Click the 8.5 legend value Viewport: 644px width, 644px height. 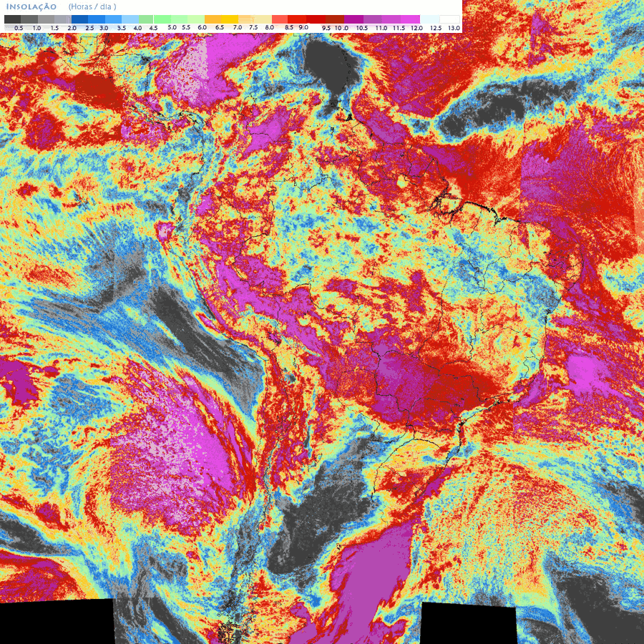[x=289, y=27]
